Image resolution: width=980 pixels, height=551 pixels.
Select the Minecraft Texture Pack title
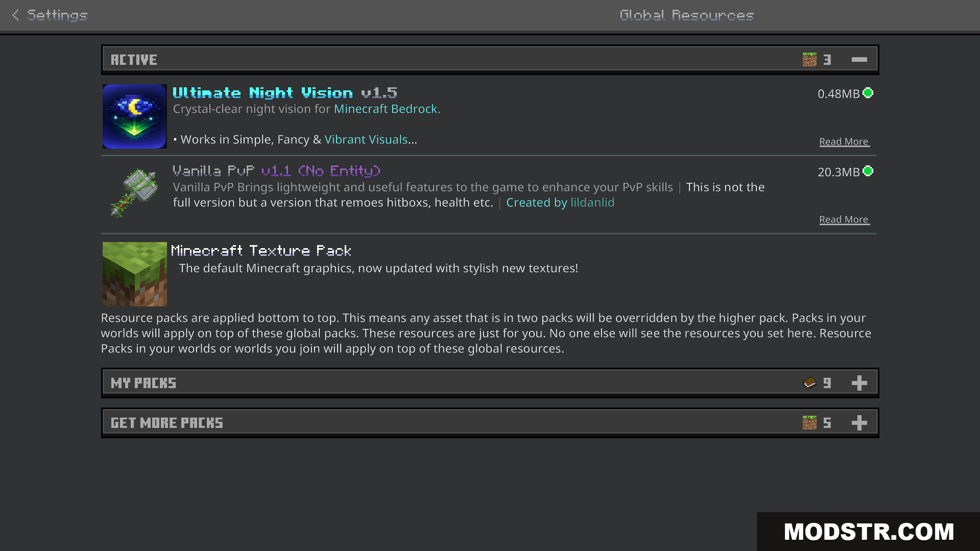pyautogui.click(x=261, y=251)
